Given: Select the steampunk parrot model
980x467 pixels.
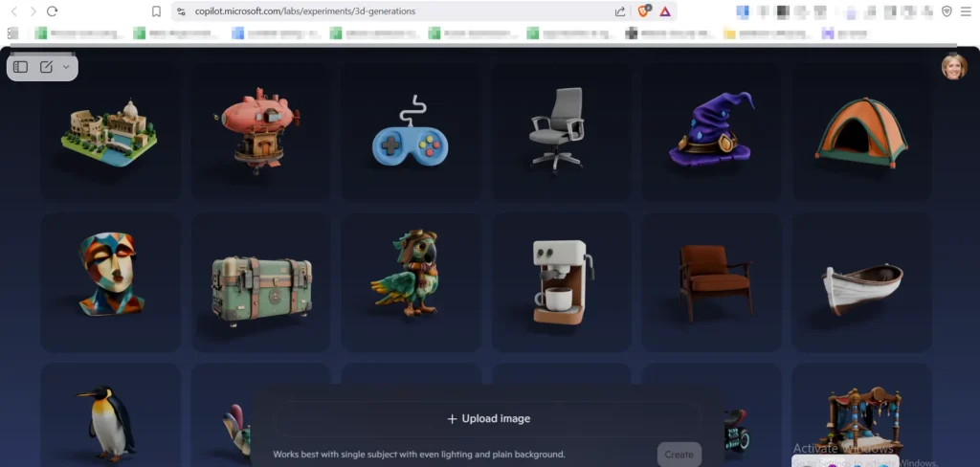Looking at the screenshot, I should [412, 282].
